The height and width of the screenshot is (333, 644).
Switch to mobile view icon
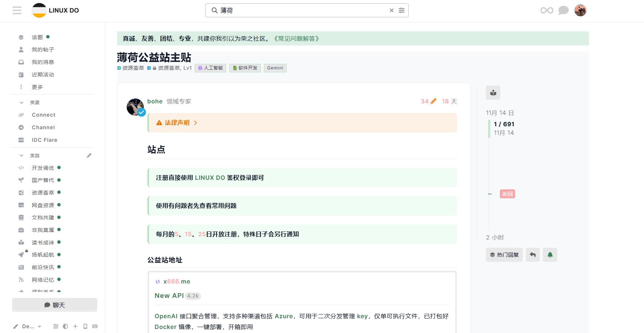[x=85, y=326]
